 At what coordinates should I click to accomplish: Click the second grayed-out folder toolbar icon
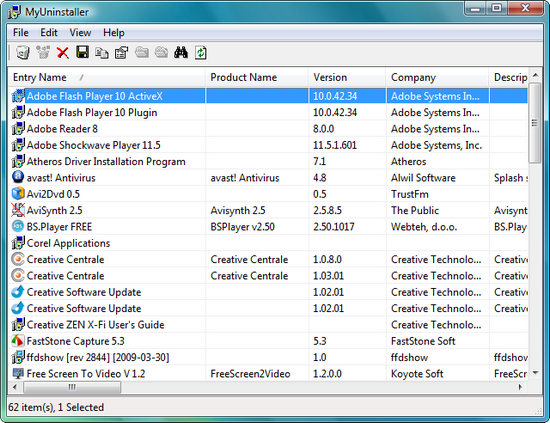click(161, 53)
